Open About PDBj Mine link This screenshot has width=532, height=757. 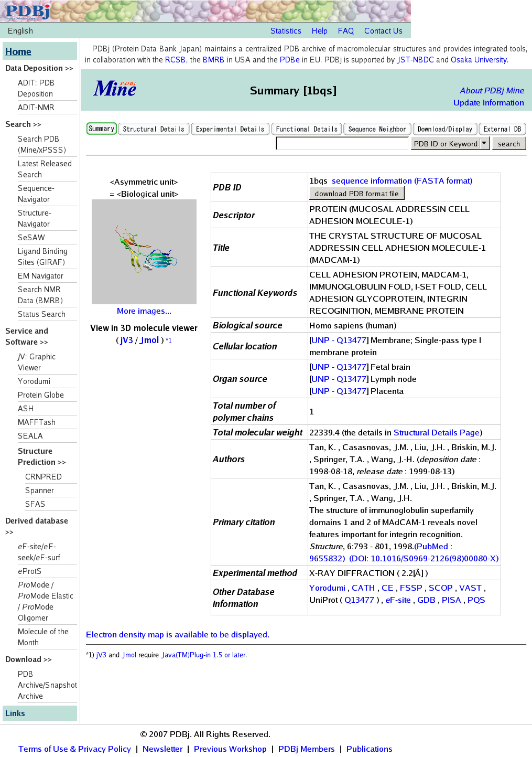(x=492, y=90)
